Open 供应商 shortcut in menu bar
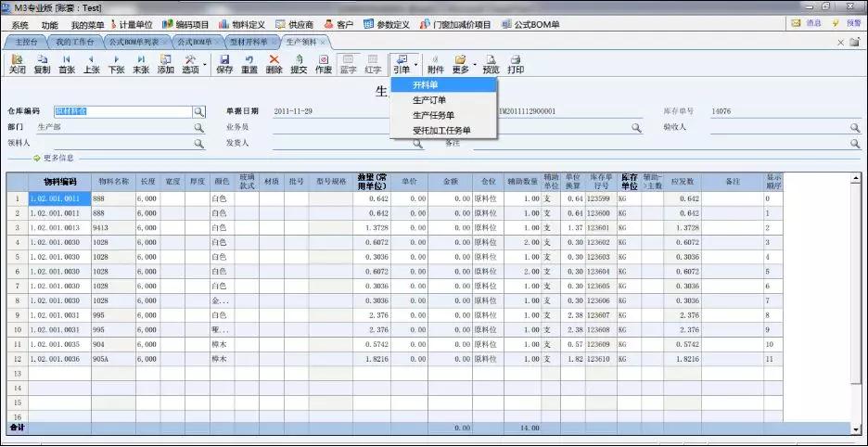Screen dimensions: 868x447 coord(294,25)
